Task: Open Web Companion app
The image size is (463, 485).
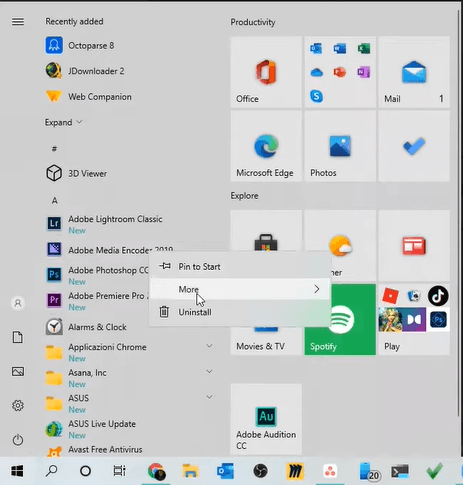Action: [89, 97]
